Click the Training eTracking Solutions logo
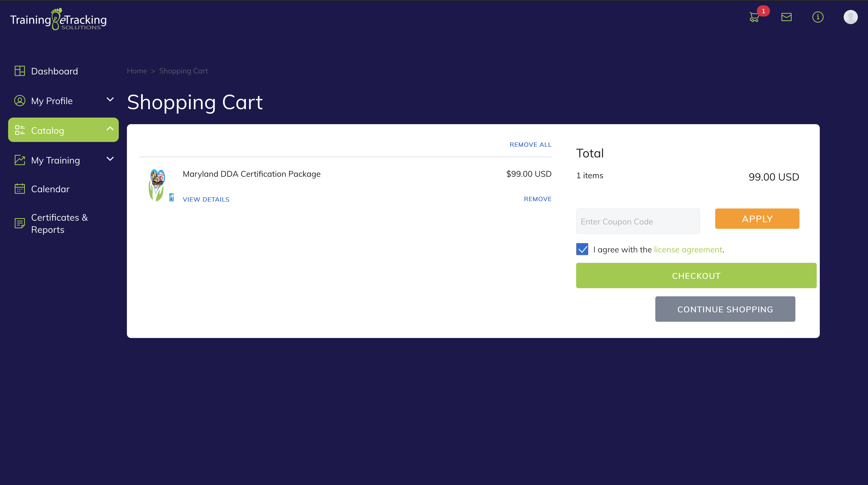 (x=58, y=20)
